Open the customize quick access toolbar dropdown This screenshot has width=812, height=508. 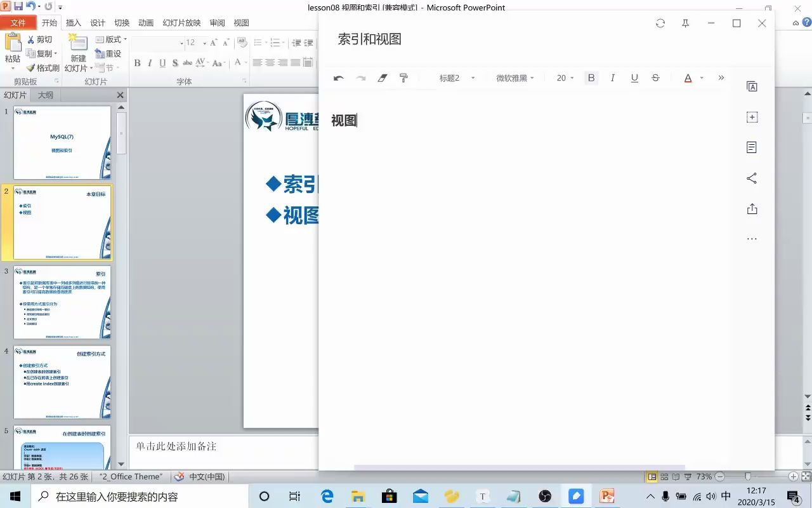pyautogui.click(x=60, y=7)
